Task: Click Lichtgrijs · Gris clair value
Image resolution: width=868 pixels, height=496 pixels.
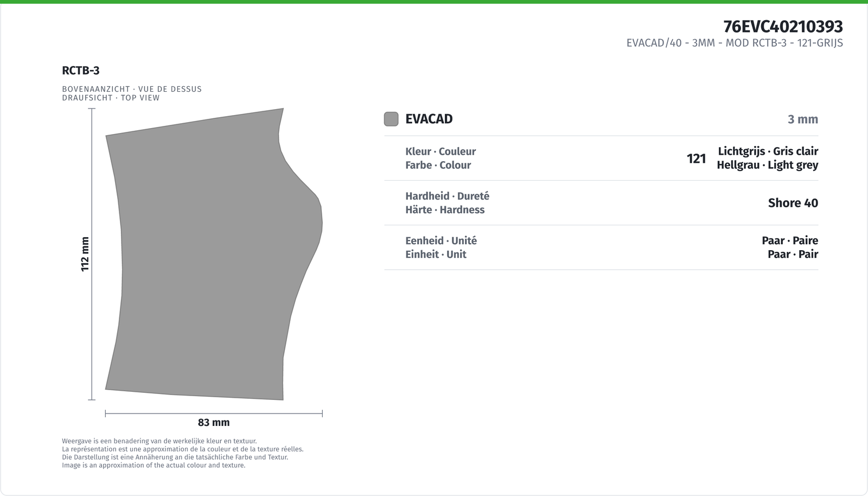Action: click(768, 151)
